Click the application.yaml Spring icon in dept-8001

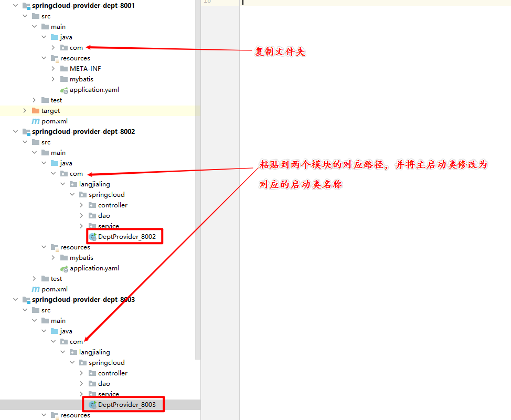(64, 90)
